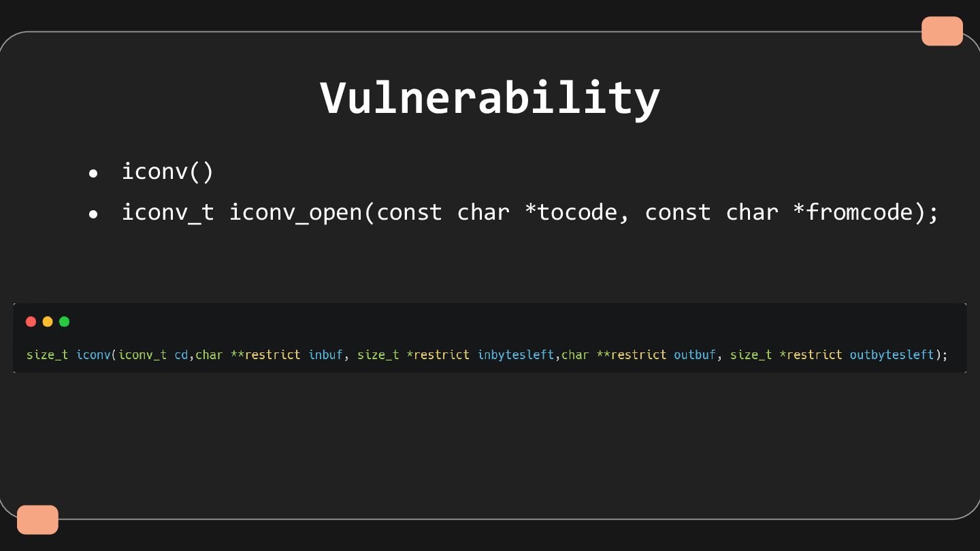Click the green dot in code window

click(x=64, y=322)
